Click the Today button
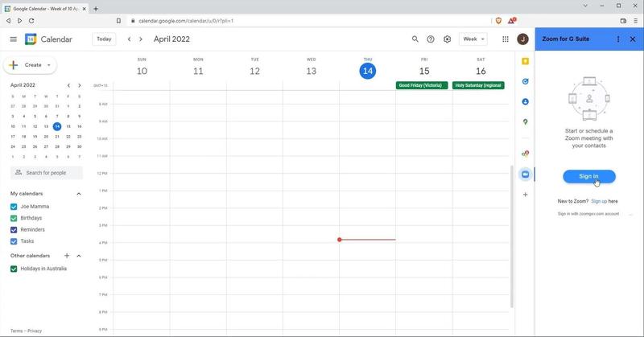 104,39
